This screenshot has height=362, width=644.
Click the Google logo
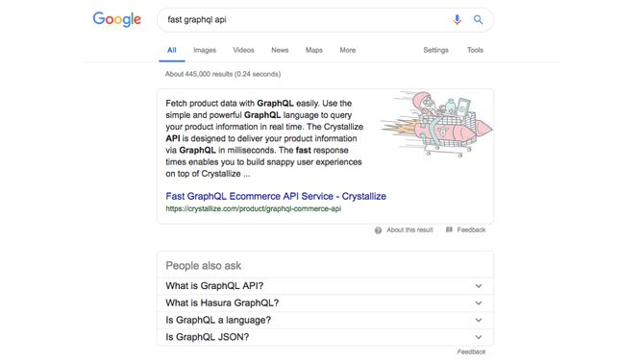pos(117,19)
